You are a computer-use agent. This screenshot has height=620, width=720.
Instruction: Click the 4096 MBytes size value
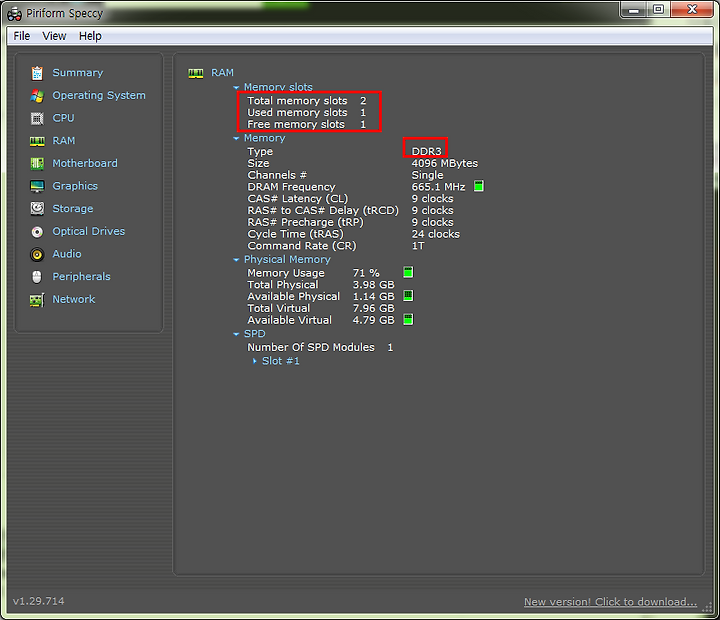tap(444, 163)
